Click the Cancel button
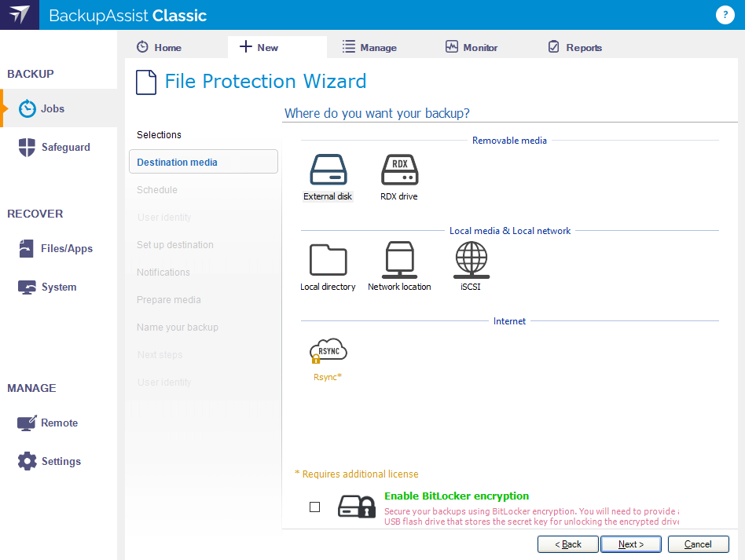 tap(698, 544)
